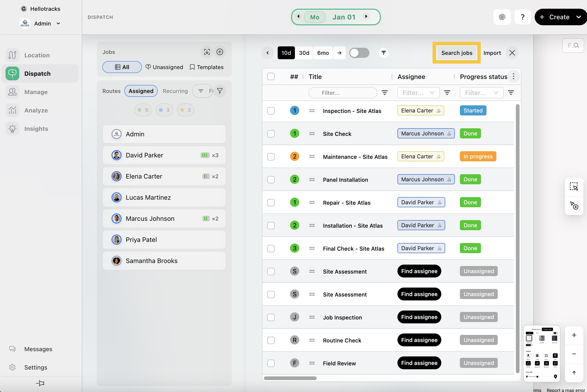Viewport: 587px width, 392px height.
Task: Select the rectangle selection map tool
Action: 574,187
